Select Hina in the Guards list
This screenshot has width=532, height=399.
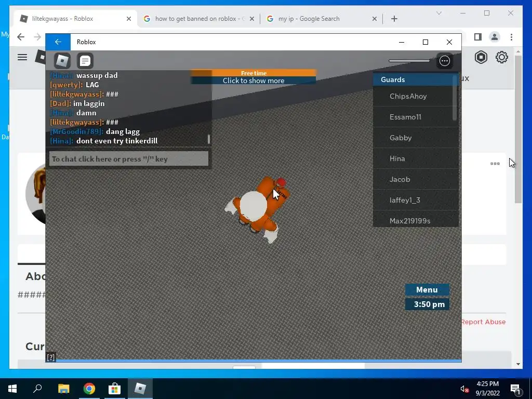pos(416,158)
